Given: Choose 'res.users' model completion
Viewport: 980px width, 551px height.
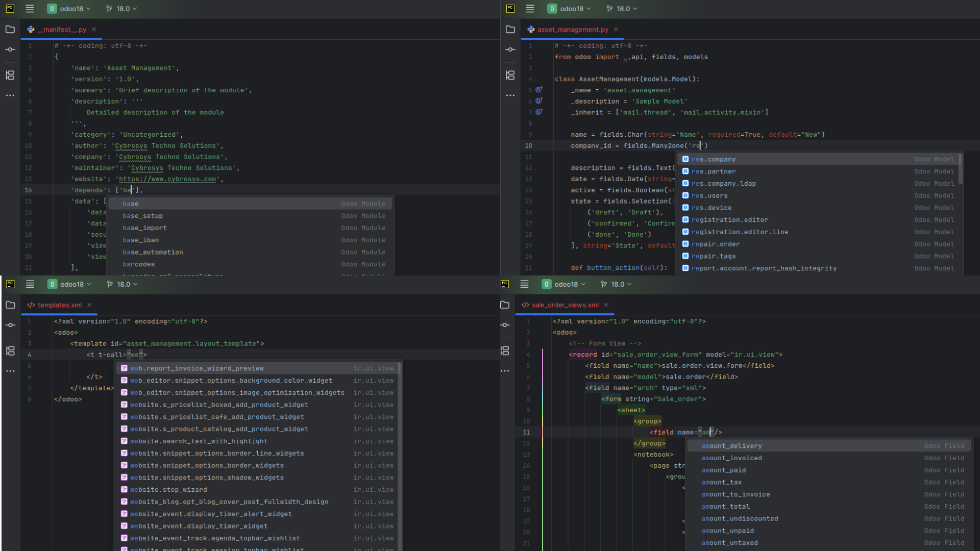Looking at the screenshot, I should (818, 196).
